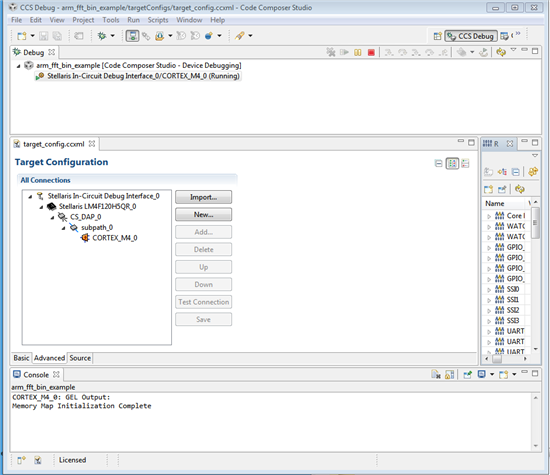The image size is (550, 475).
Task: Click the Open Perspective icon
Action: [x=437, y=36]
